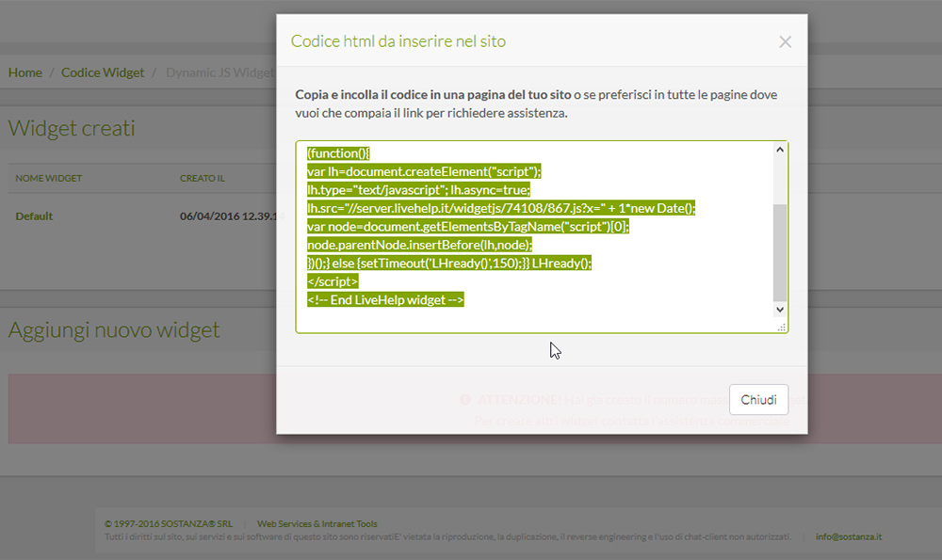Click the 'Widget creati' heading

point(72,128)
